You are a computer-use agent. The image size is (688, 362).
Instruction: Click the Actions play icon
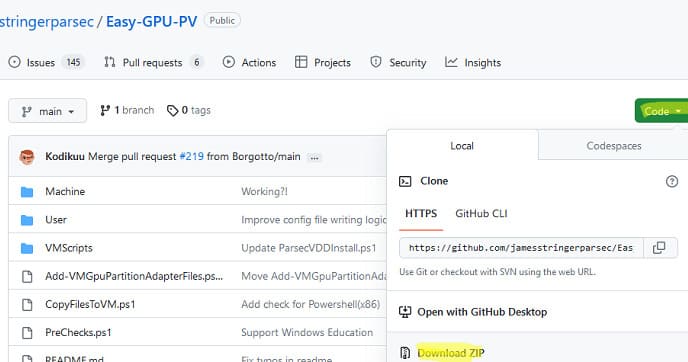229,62
